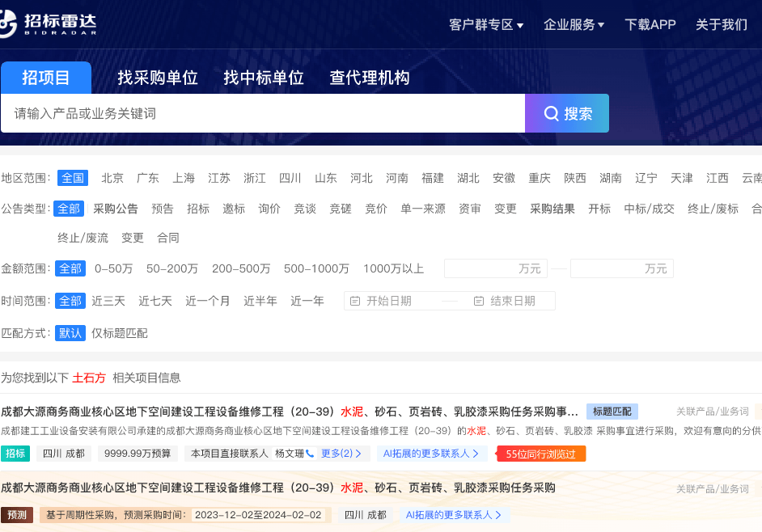This screenshot has width=762, height=532.
Task: Filter announcement type by 终止/废流
Action: point(83,238)
